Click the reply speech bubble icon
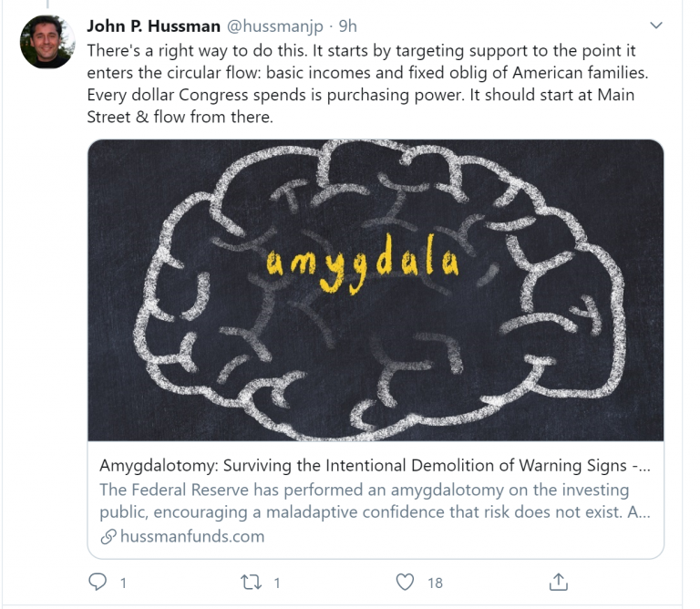Viewport: 700px width, 609px height. point(98,582)
